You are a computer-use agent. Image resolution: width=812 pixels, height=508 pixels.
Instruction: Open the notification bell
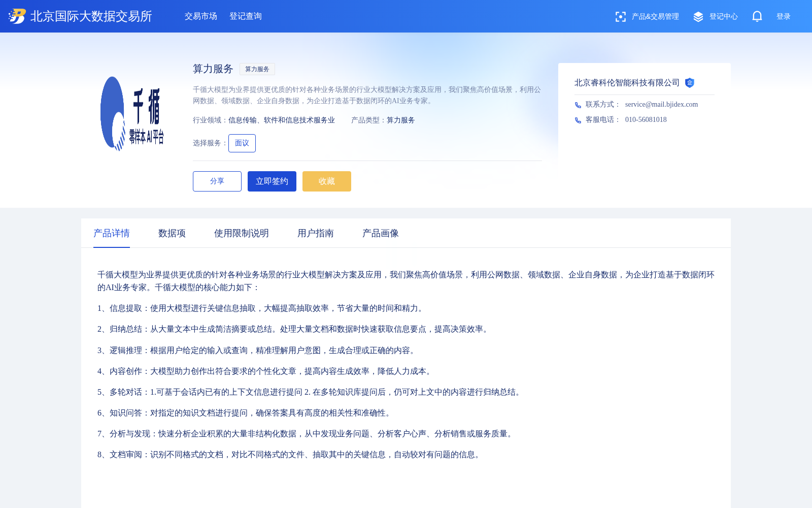(x=757, y=16)
